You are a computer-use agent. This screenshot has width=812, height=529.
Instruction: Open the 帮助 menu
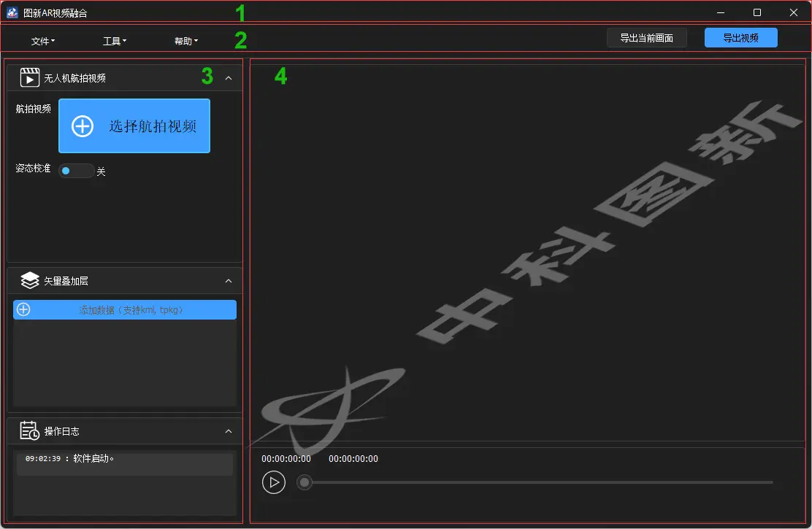pyautogui.click(x=186, y=41)
